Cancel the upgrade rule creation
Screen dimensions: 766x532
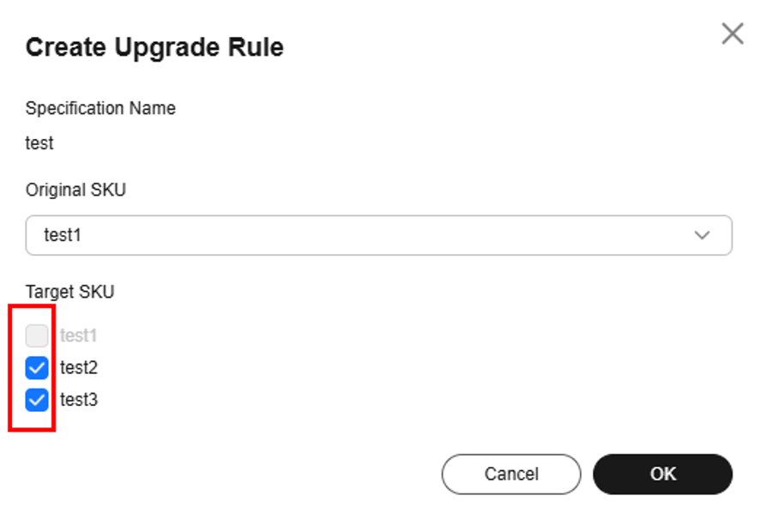click(511, 474)
